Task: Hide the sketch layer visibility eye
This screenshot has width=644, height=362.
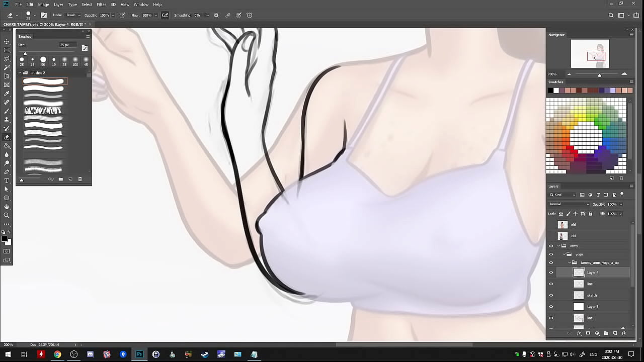Action: coord(551,295)
